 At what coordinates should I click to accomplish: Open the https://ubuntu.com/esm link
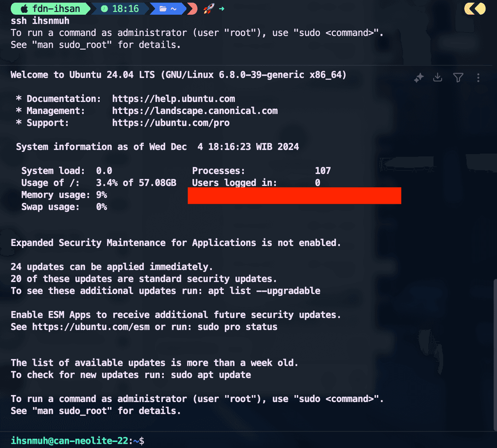[91, 327]
